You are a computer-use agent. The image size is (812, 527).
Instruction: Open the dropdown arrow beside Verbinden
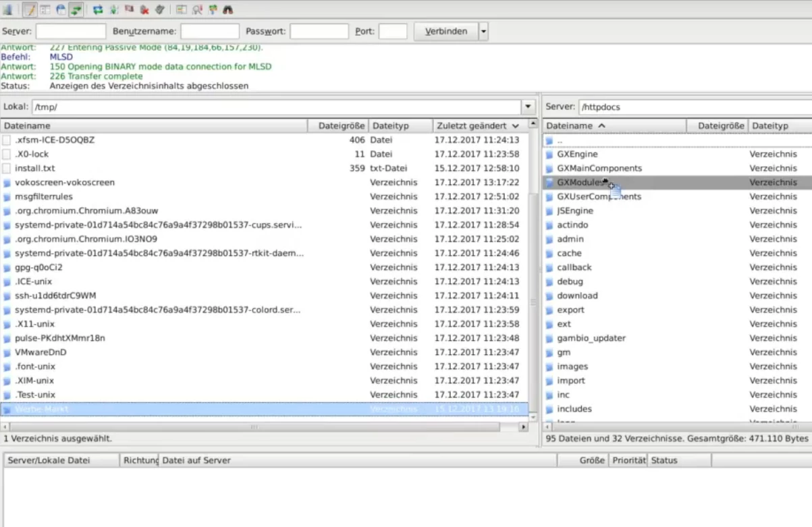pyautogui.click(x=483, y=31)
